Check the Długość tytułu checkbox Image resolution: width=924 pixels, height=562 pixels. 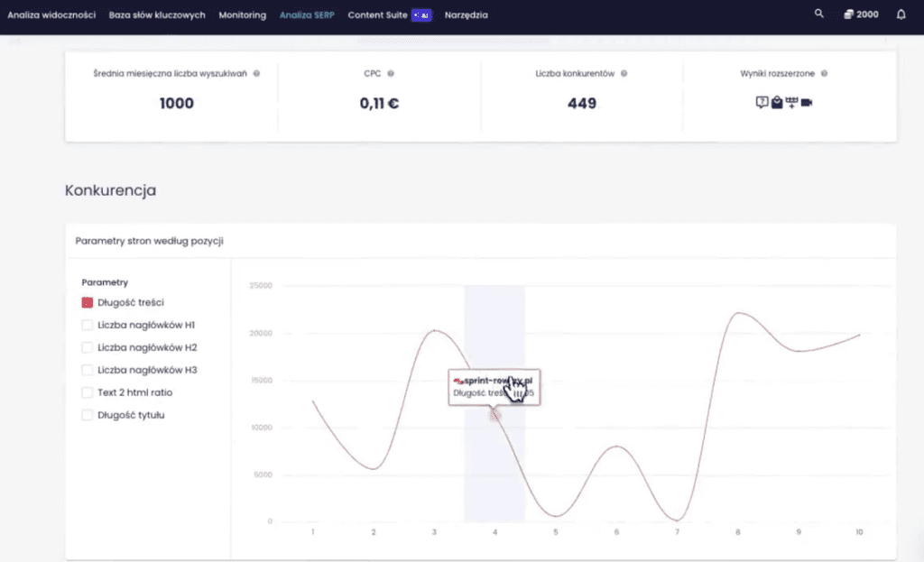(x=88, y=415)
